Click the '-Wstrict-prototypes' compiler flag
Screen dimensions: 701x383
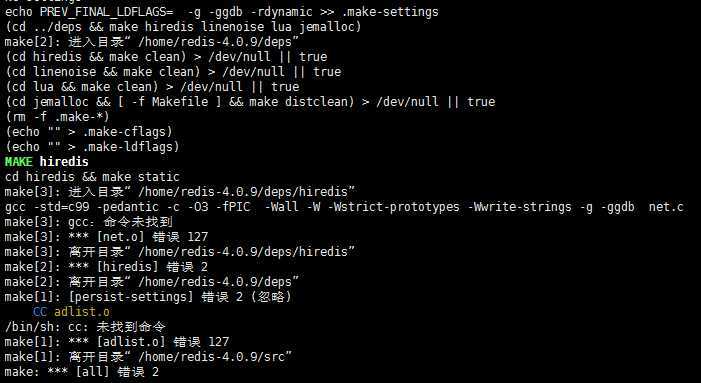[393, 206]
